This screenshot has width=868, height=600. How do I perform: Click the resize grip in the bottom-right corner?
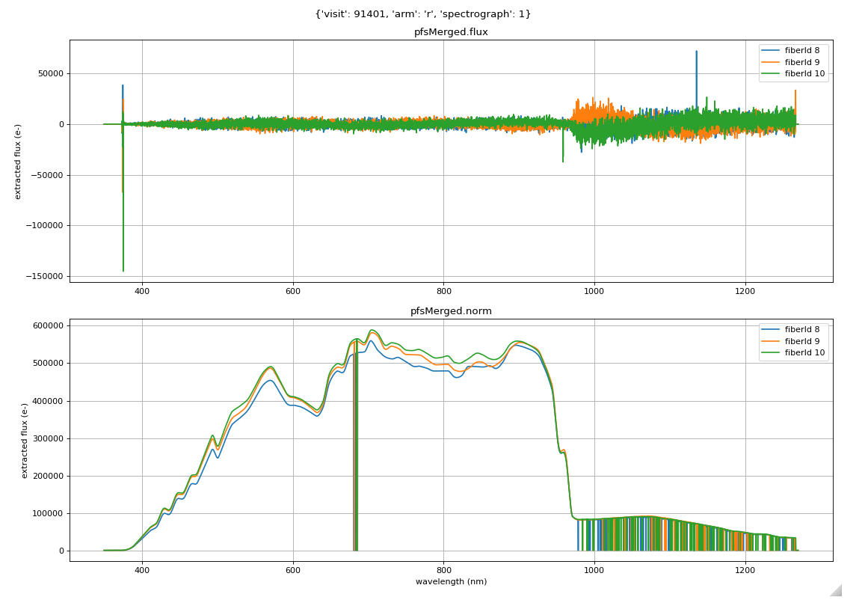[835, 590]
